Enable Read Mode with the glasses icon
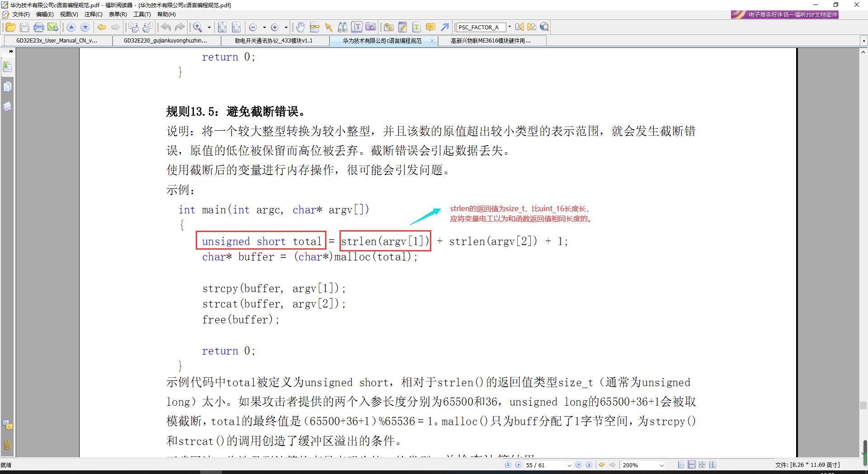Viewport: 868px width, 474px height. [314, 27]
